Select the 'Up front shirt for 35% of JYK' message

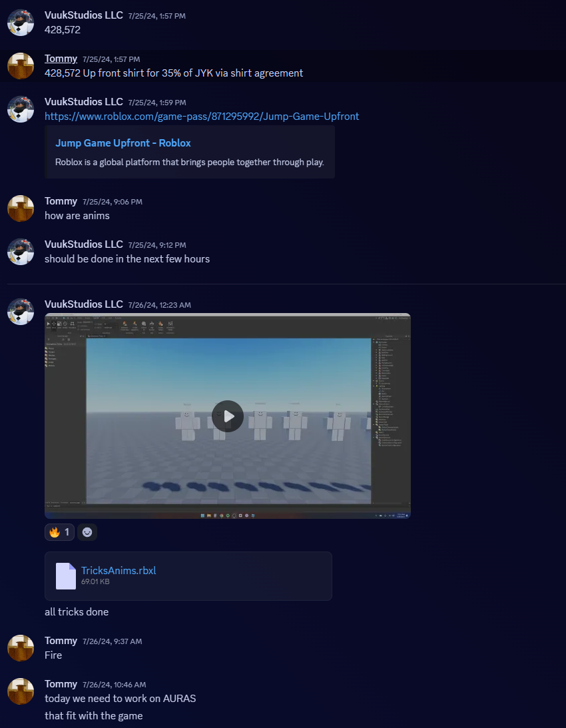[174, 73]
